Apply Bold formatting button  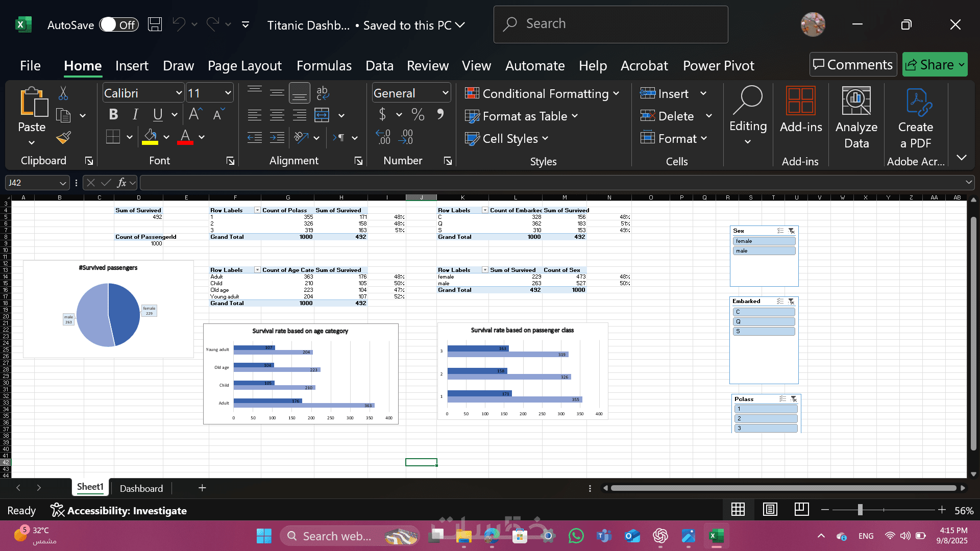coord(113,115)
